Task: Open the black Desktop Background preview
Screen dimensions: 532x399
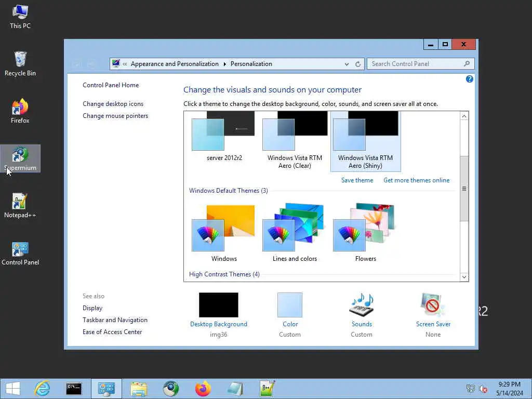Action: tap(219, 304)
